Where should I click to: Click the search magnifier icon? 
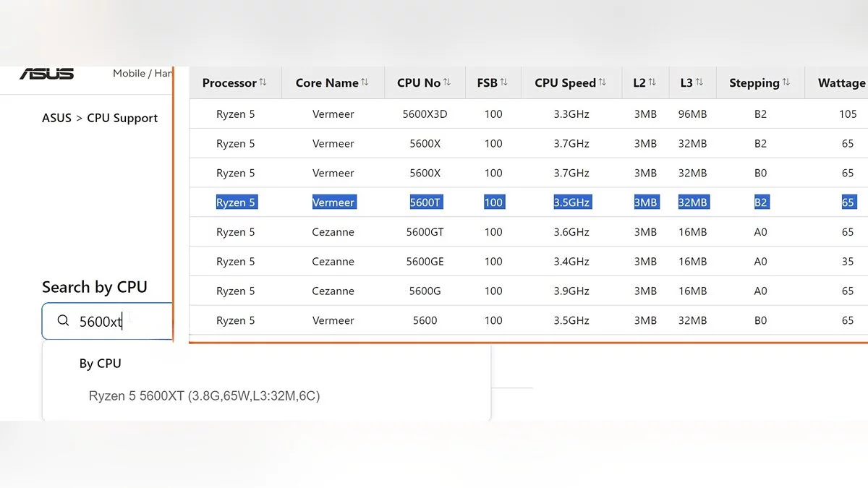pyautogui.click(x=63, y=321)
